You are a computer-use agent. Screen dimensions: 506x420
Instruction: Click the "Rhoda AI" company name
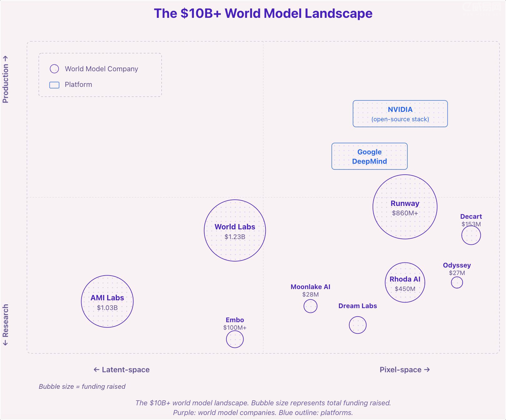[x=405, y=279]
